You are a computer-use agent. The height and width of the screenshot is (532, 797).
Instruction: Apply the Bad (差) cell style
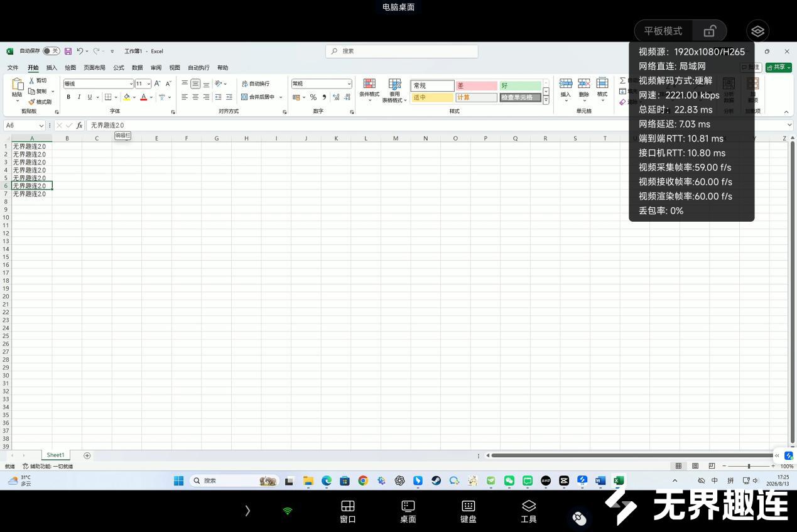click(x=476, y=85)
